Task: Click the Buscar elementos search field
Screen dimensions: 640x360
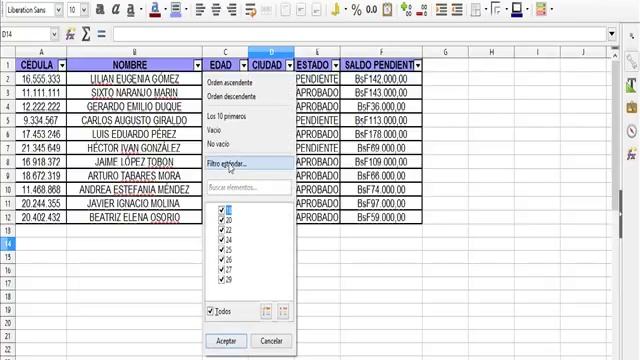Action: pos(249,188)
